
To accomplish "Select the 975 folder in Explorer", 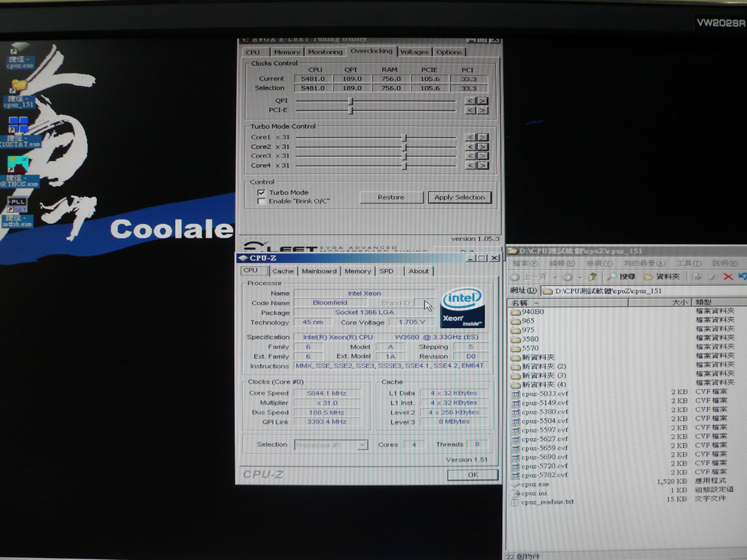I will coord(522,330).
